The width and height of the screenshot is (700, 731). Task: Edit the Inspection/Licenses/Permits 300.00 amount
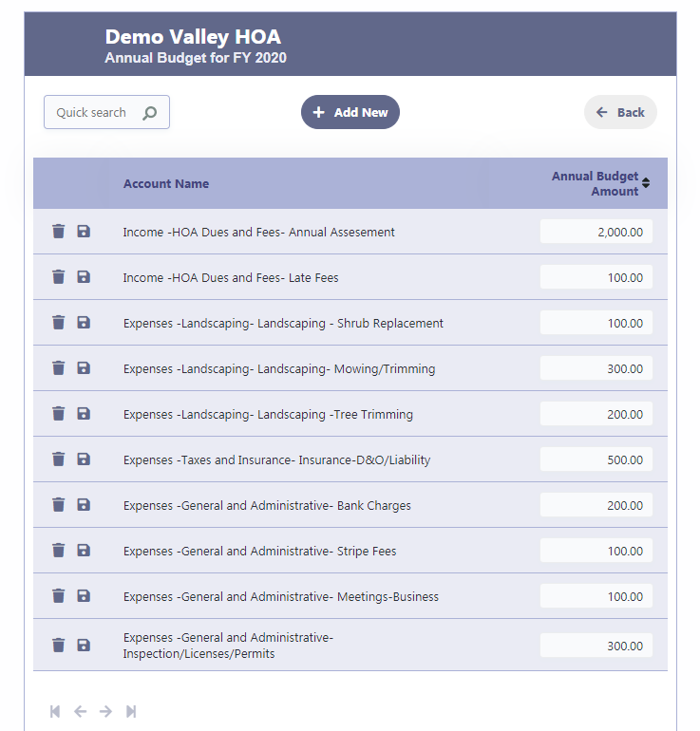click(596, 646)
